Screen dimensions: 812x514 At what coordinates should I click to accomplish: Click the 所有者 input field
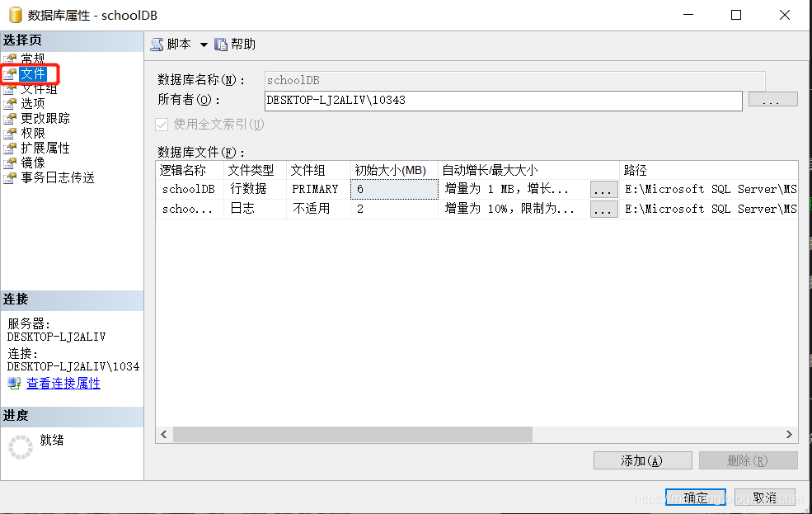click(x=504, y=101)
